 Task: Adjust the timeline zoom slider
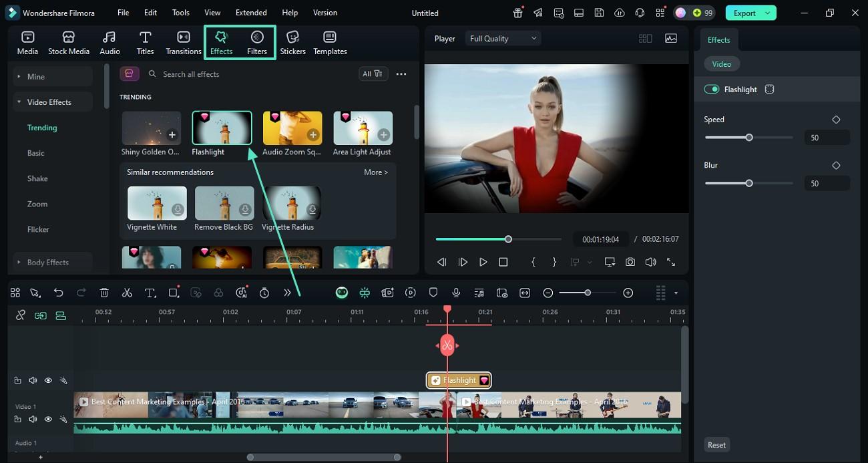(588, 293)
